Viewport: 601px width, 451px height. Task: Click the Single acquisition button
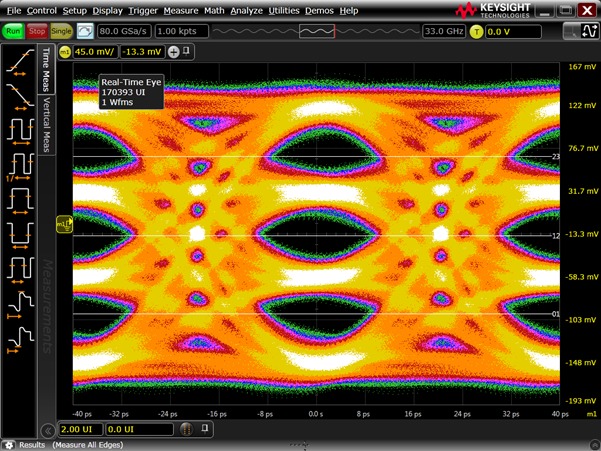61,32
